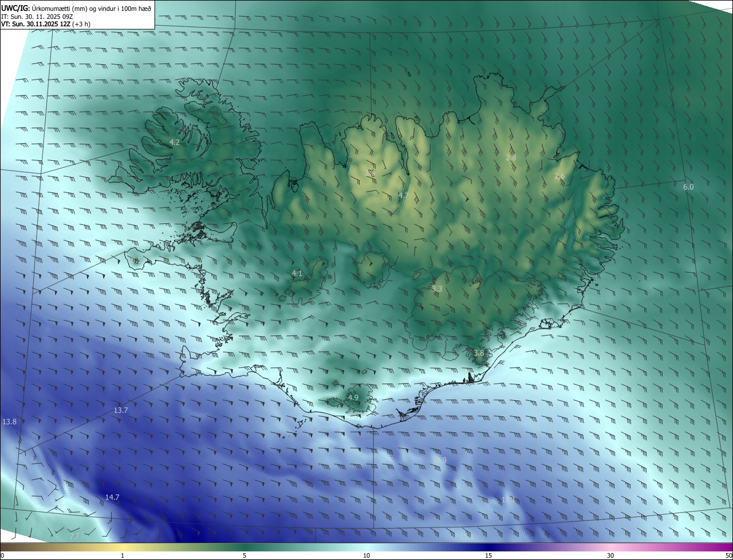The height and width of the screenshot is (560, 733).
Task: Click the 3.8 value near the southeast coast
Action: pyautogui.click(x=479, y=353)
